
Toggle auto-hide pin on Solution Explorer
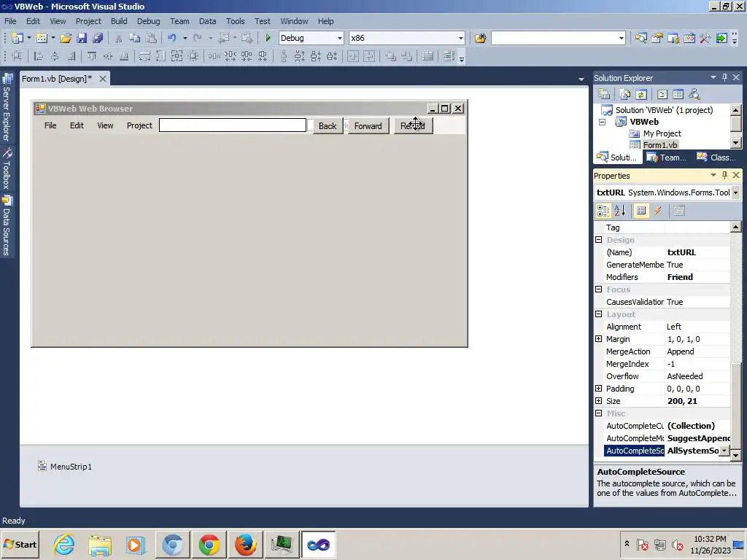[x=724, y=77]
